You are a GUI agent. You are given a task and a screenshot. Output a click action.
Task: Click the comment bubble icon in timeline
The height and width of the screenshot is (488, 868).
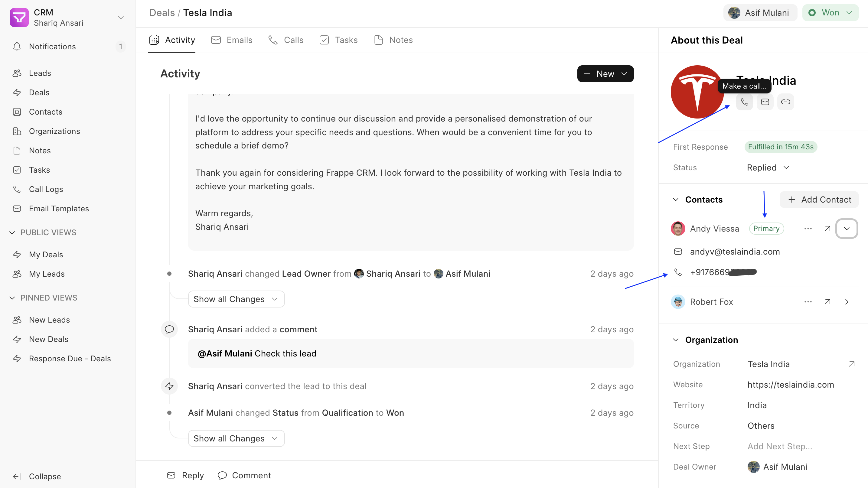point(169,329)
